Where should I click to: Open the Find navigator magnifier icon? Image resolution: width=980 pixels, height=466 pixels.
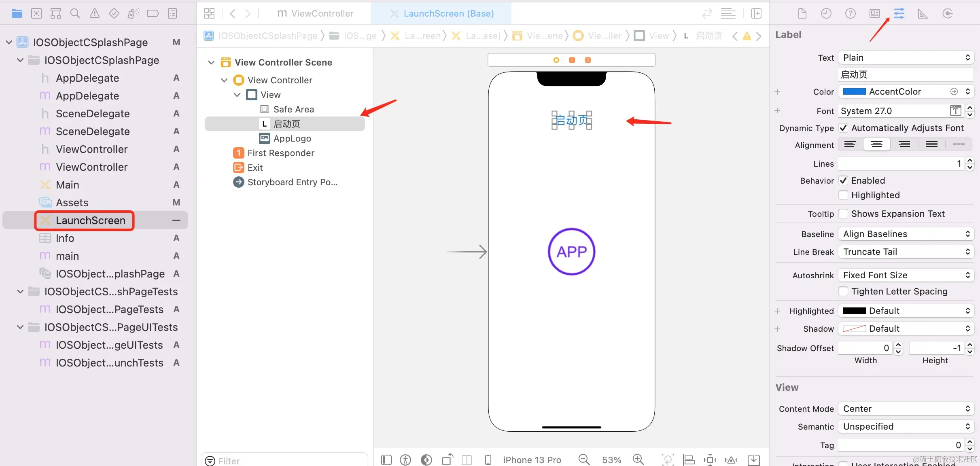(x=75, y=14)
